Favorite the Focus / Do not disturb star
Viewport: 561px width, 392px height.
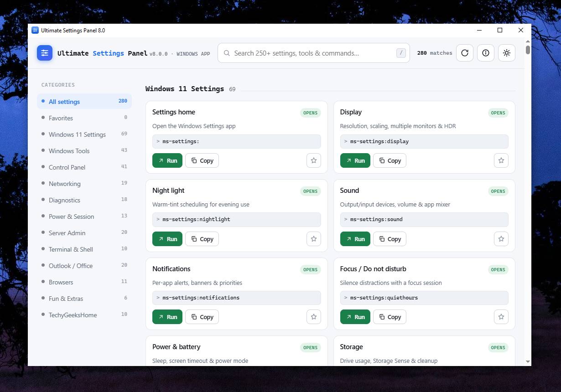tap(501, 317)
